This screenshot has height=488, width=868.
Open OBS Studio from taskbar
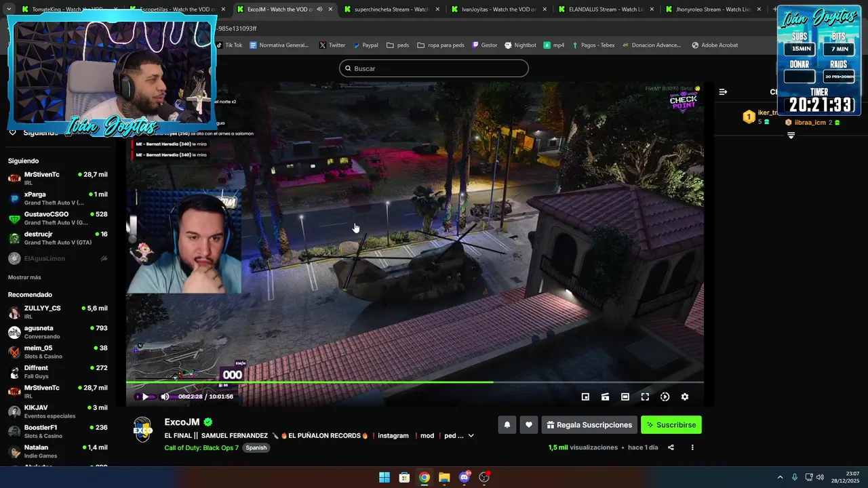pyautogui.click(x=484, y=477)
